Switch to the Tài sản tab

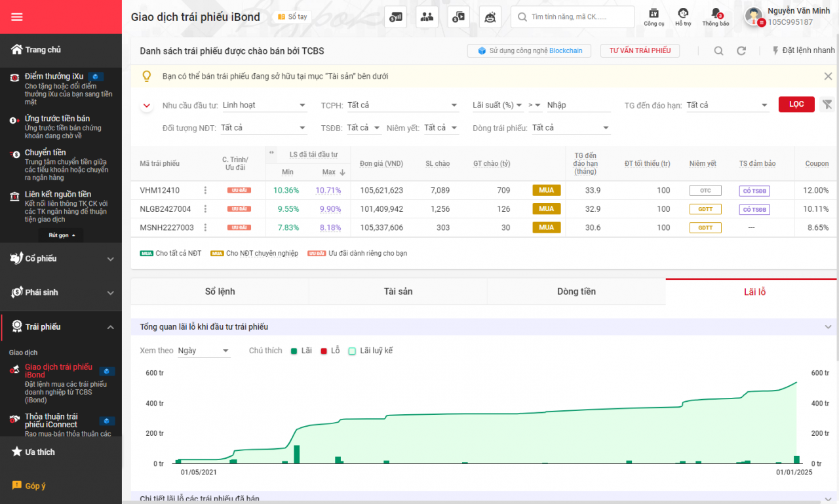point(398,291)
